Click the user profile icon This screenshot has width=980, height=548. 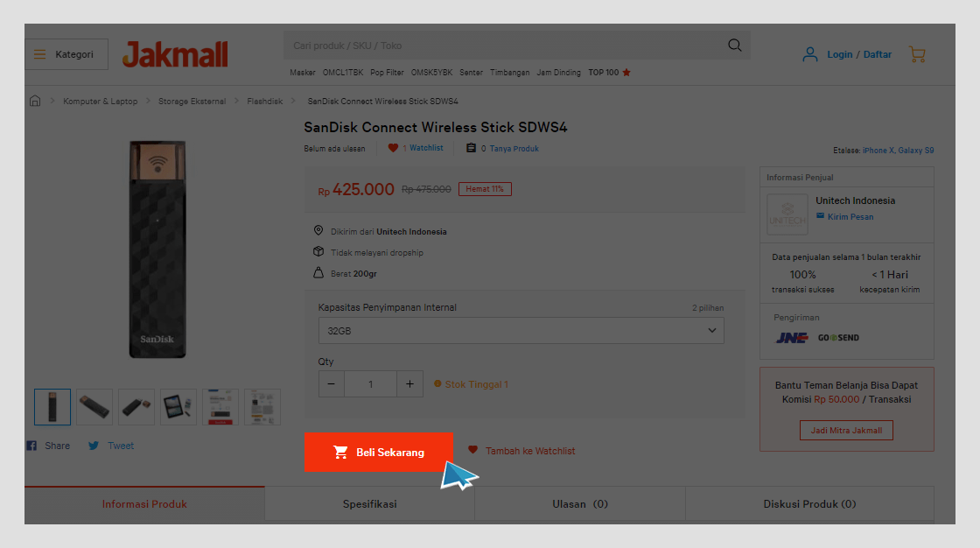point(809,54)
